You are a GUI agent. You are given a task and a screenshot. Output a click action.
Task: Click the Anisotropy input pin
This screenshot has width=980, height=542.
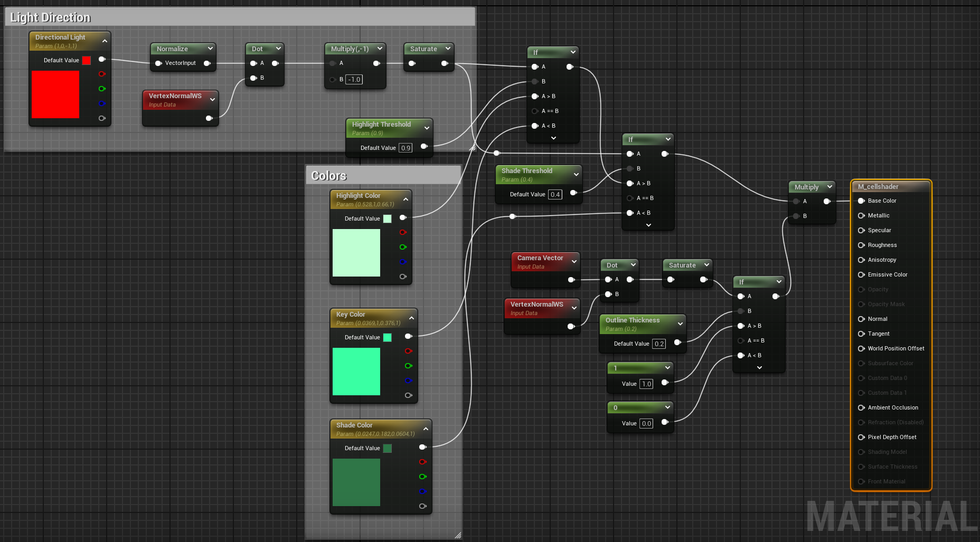tap(861, 260)
